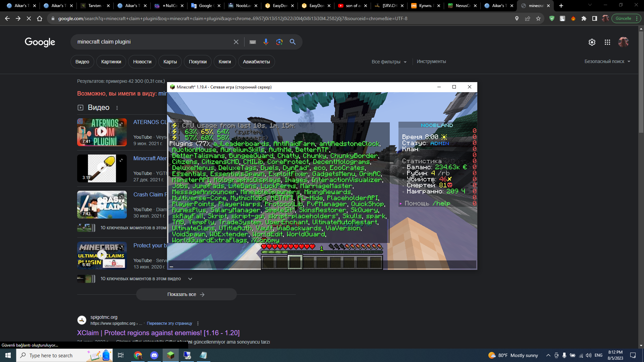The height and width of the screenshot is (362, 644).
Task: Open the on-screen keyboard icon in search
Action: 253,42
